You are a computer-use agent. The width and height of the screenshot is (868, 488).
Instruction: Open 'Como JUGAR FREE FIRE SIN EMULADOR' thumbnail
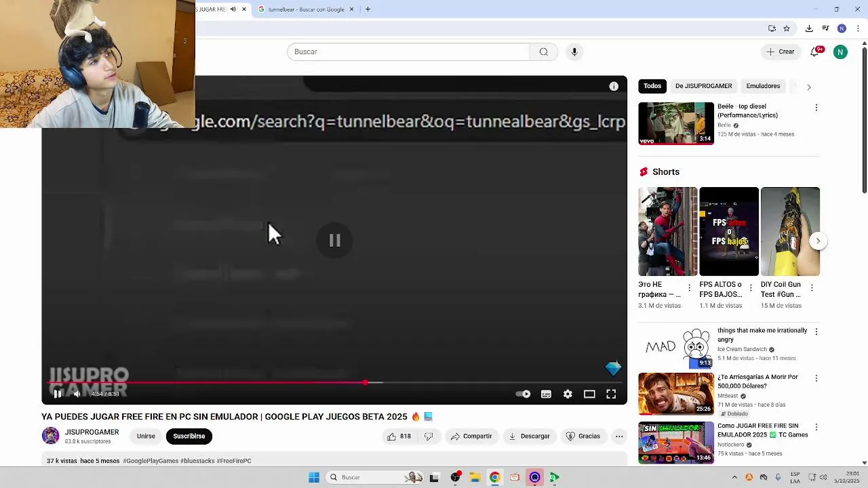click(676, 443)
